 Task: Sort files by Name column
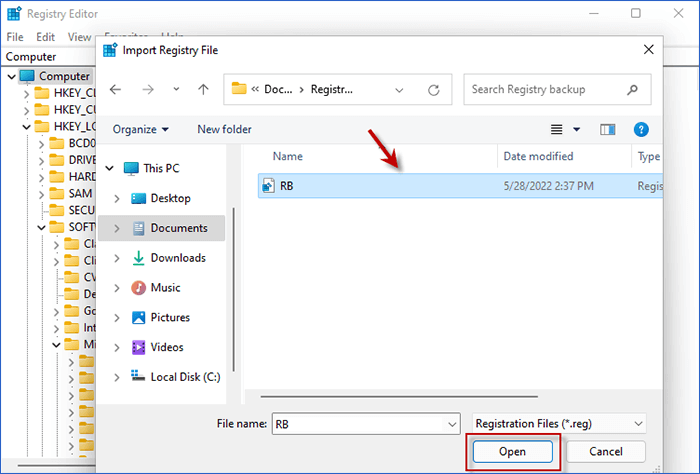pos(288,156)
